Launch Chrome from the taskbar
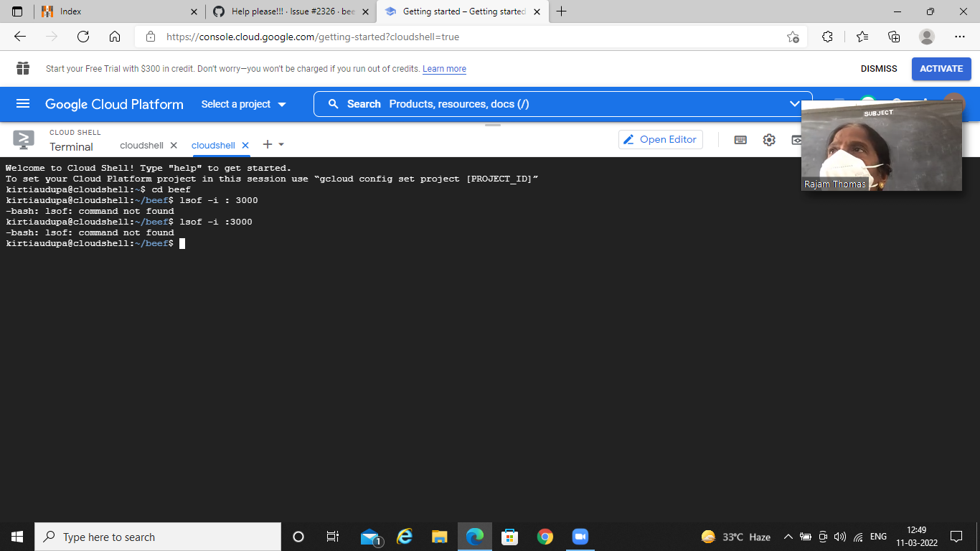Screen dimensions: 980x551 tap(545, 536)
